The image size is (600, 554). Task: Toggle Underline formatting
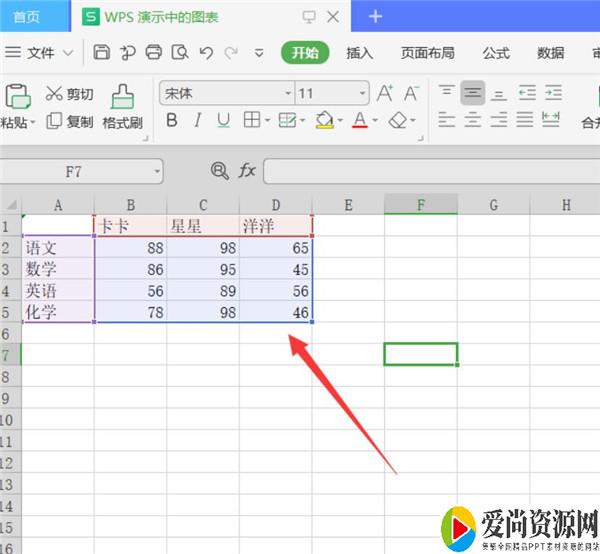pos(223,121)
